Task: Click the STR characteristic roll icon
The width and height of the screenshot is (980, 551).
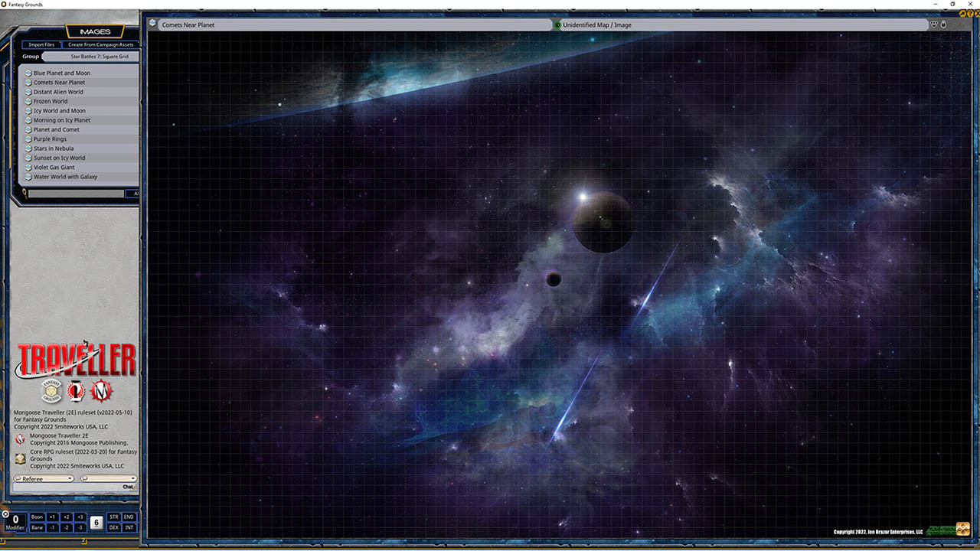Action: coord(113,517)
